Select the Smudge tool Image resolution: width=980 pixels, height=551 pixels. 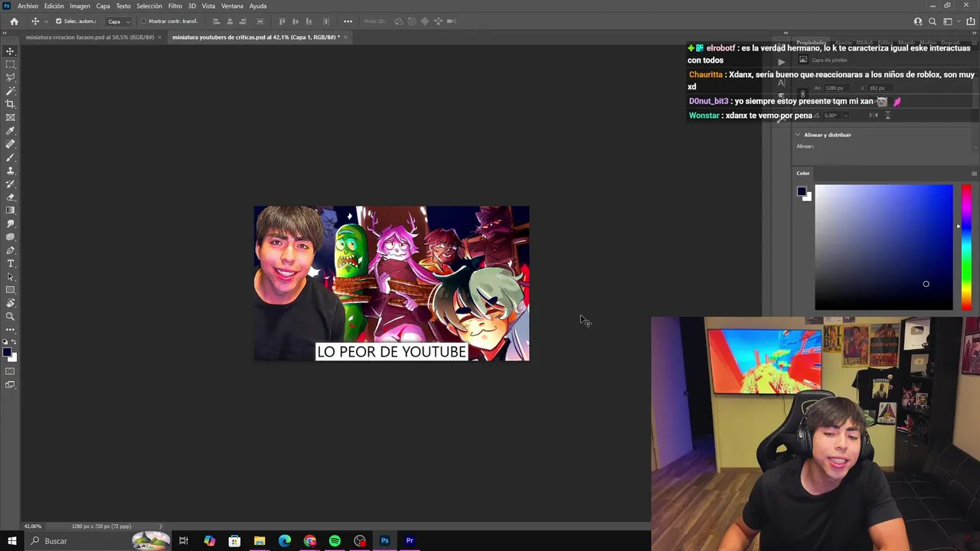point(10,223)
